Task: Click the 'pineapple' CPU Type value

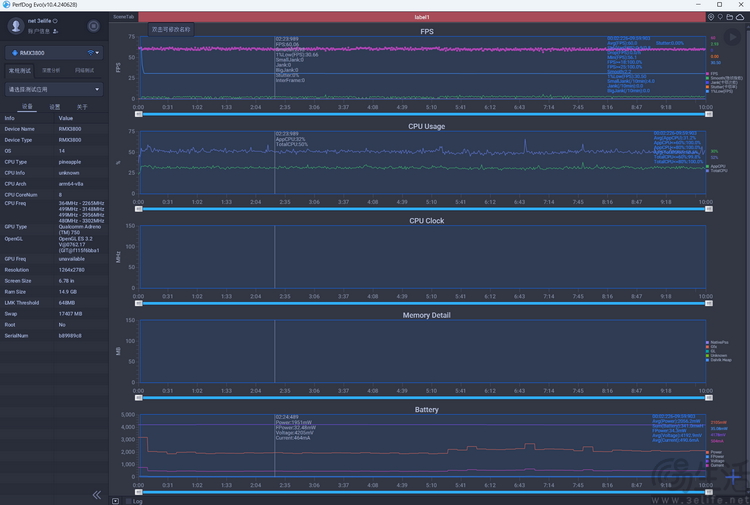Action: click(x=70, y=162)
